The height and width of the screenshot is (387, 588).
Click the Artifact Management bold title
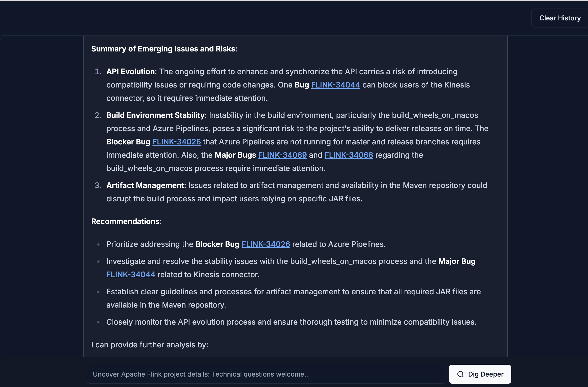(x=145, y=185)
